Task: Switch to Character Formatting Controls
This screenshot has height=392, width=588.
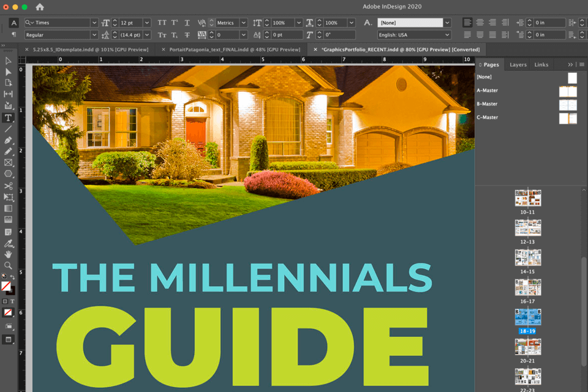Action: (14, 23)
